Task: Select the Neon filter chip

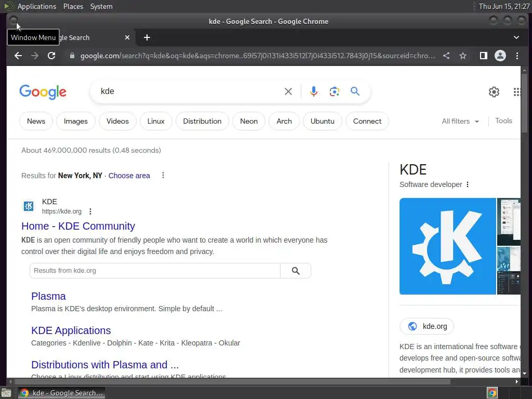Action: click(x=249, y=121)
